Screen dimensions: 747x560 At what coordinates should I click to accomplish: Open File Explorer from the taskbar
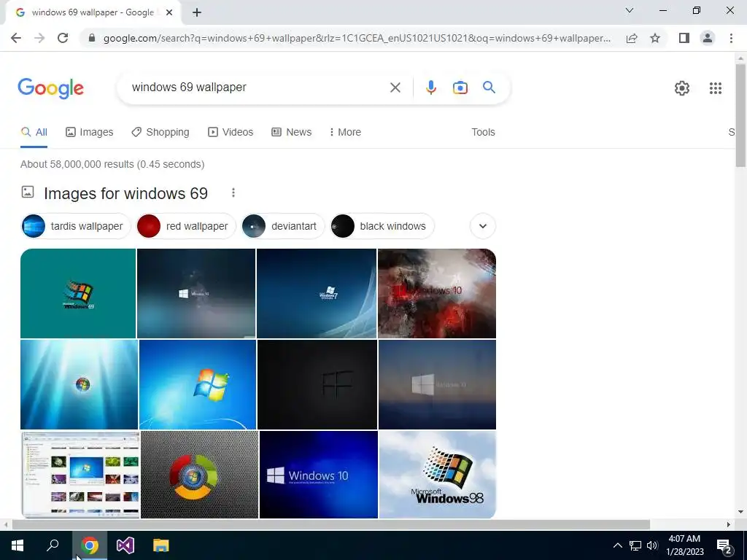click(x=161, y=545)
